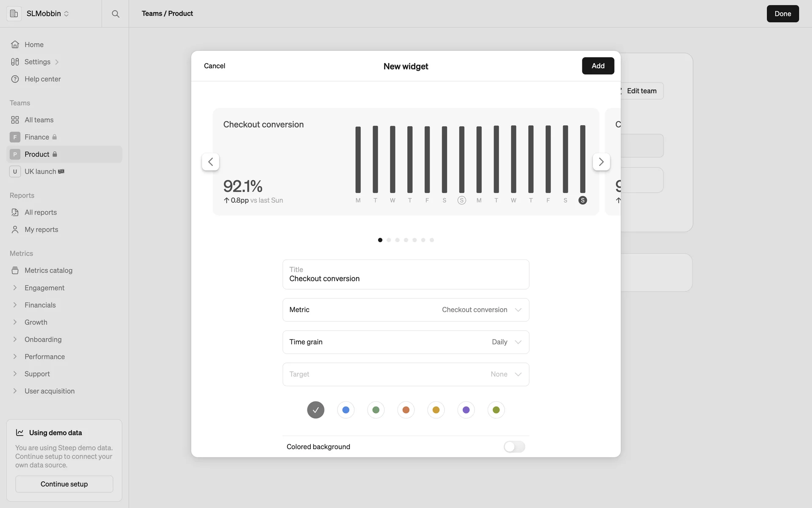812x508 pixels.
Task: Choose the blue color swatch
Action: point(346,410)
